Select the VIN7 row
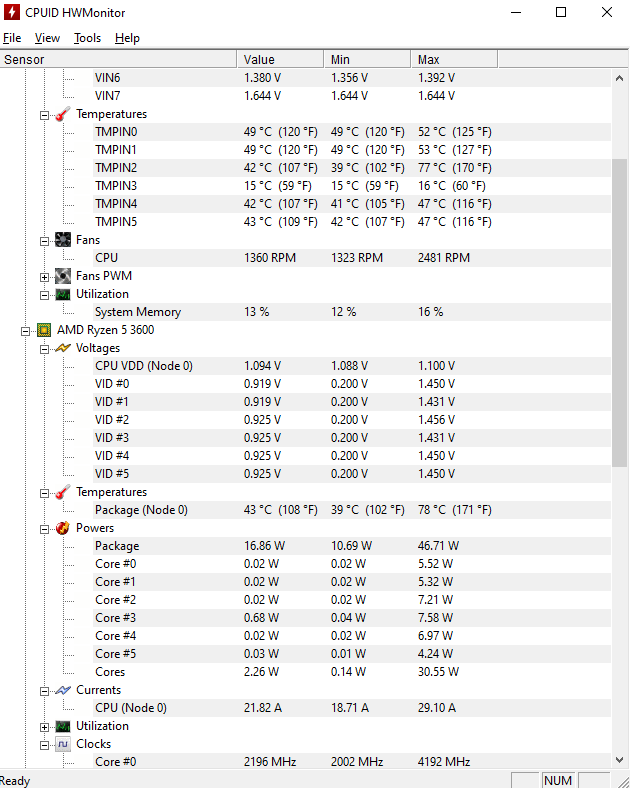This screenshot has height=788, width=630. 352,96
